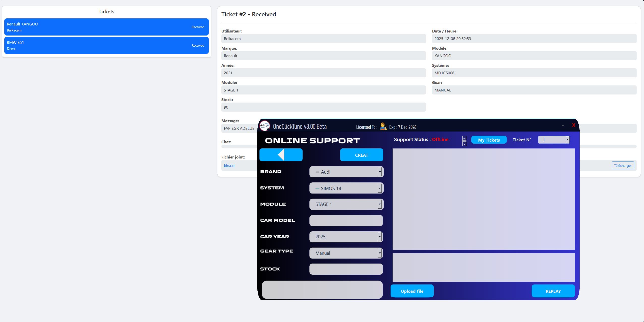The height and width of the screenshot is (322, 644).
Task: Click the CREAT button
Action: point(361,155)
